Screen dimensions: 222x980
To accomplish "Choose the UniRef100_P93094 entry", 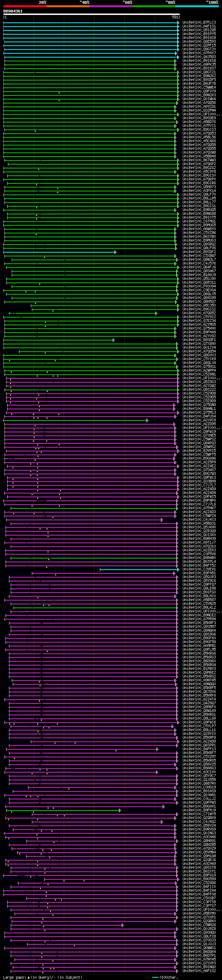I will (199, 286).
